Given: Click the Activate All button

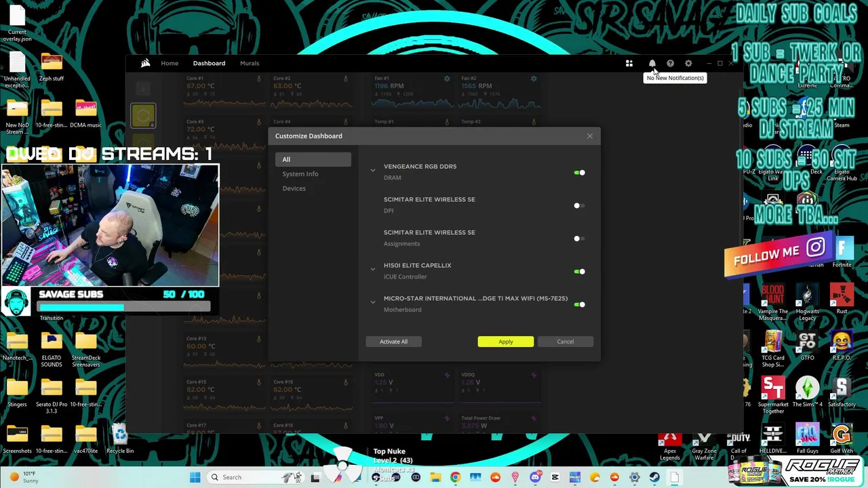Looking at the screenshot, I should [x=393, y=342].
